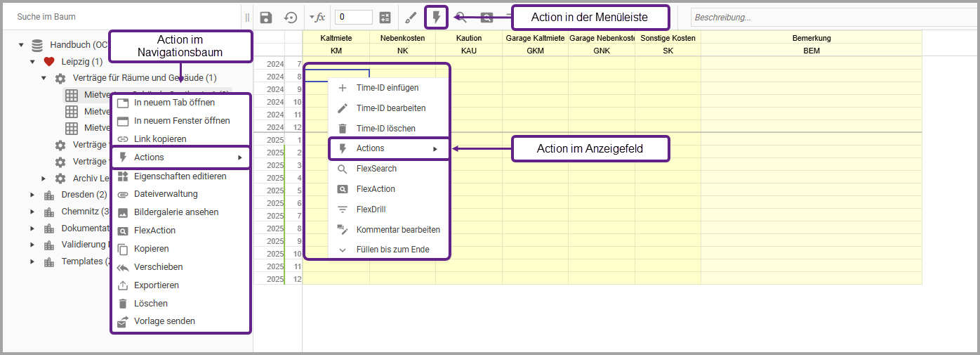Collapse the Leipzig tree node
Screen dimensions: 980x355
[x=32, y=62]
